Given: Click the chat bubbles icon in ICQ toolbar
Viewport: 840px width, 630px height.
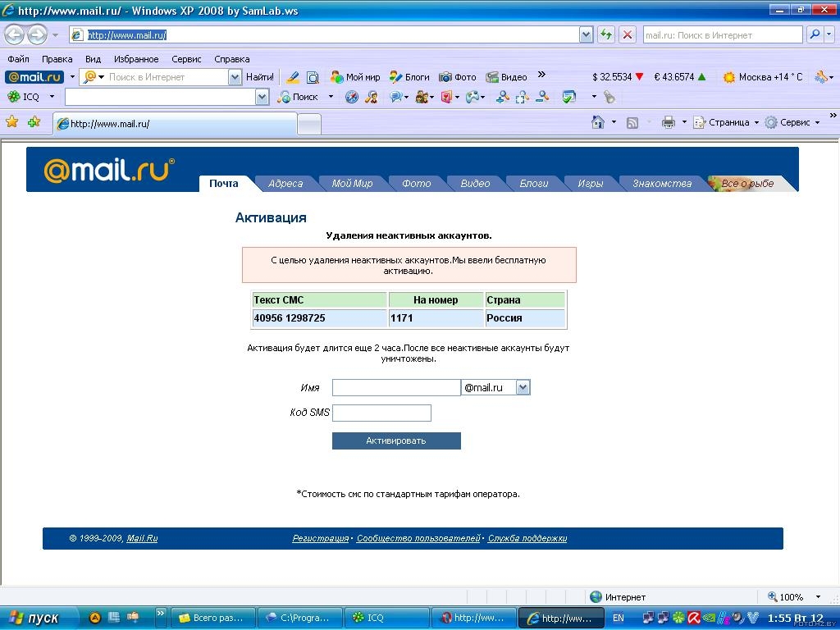Looking at the screenshot, I should (396, 97).
